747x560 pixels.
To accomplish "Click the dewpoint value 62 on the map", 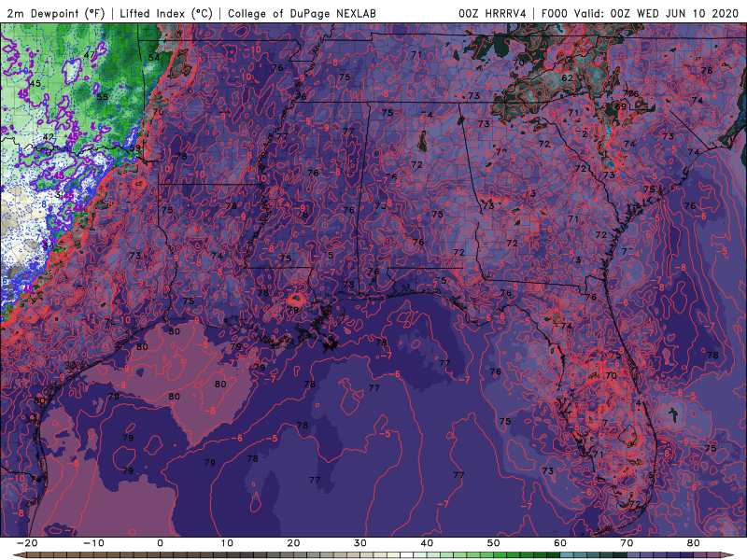I will tap(567, 78).
